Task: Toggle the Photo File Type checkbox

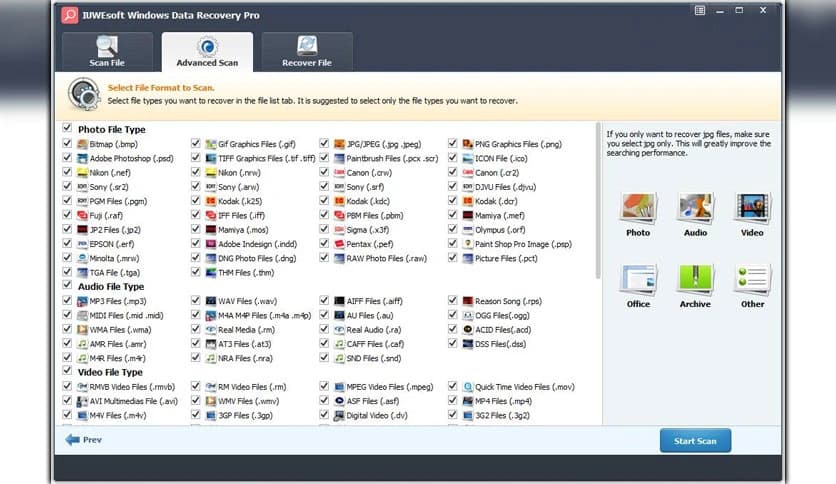Action: (67, 128)
